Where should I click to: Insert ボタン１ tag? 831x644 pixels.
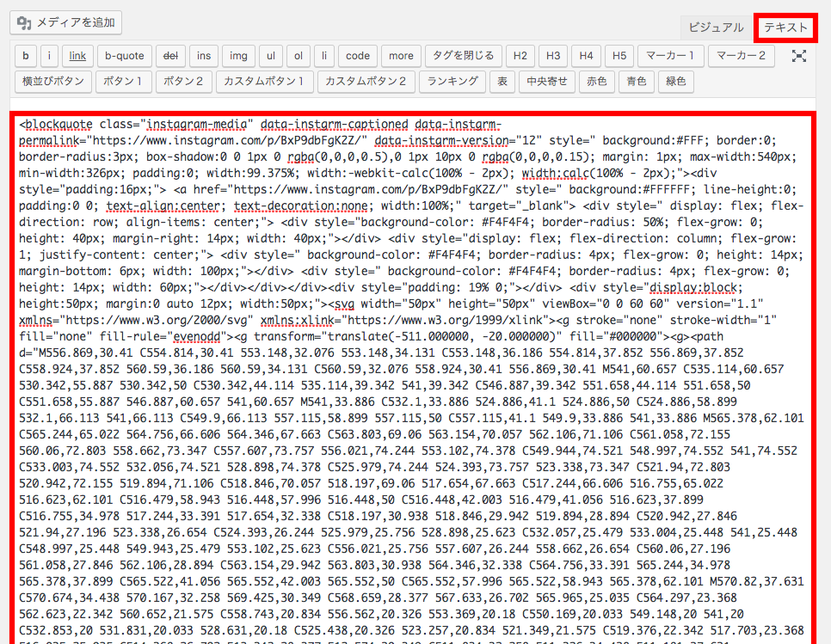click(x=122, y=82)
